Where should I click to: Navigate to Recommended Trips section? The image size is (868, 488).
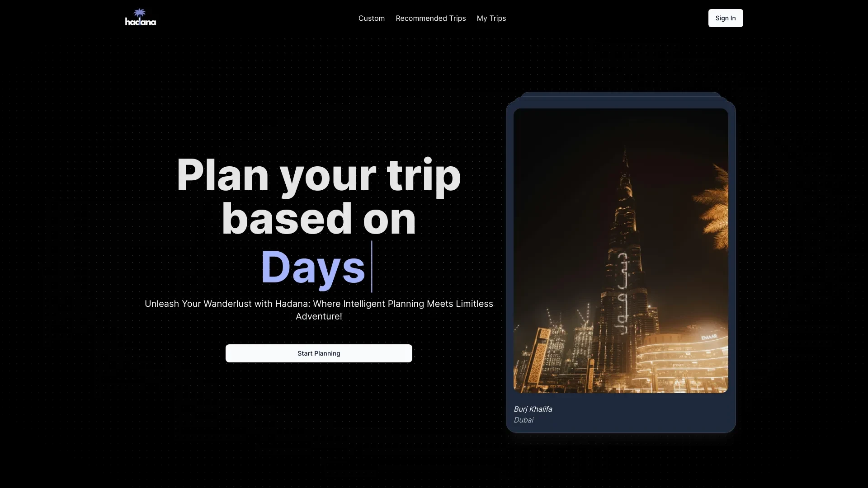[x=430, y=18]
